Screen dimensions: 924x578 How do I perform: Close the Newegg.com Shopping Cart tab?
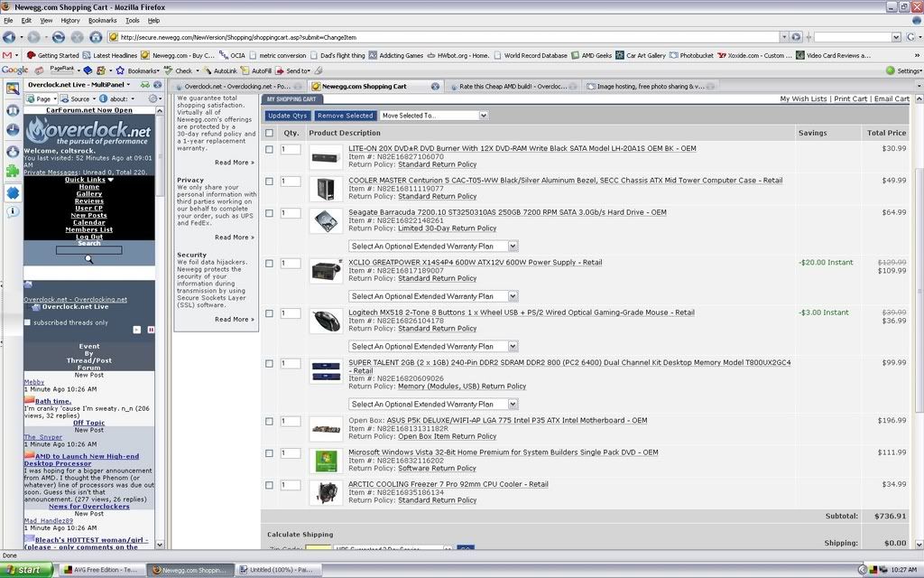435,86
